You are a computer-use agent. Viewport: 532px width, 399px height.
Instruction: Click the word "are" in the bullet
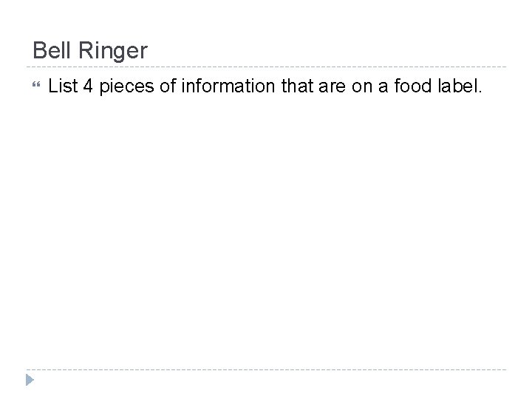click(332, 87)
